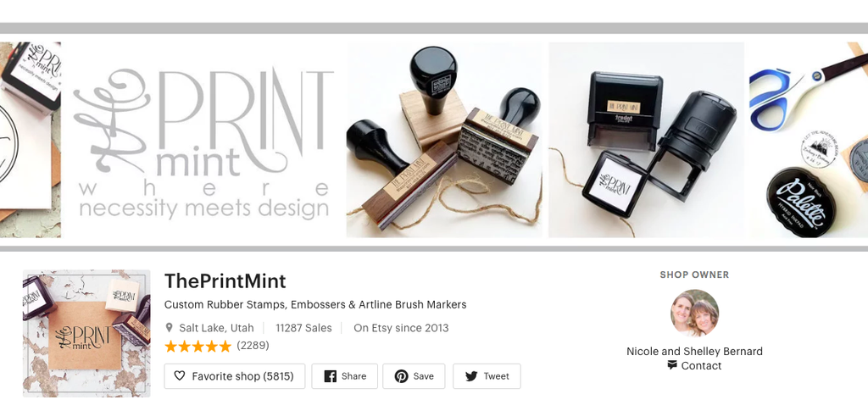
Task: Click the shop owner profile photo
Action: 695,313
